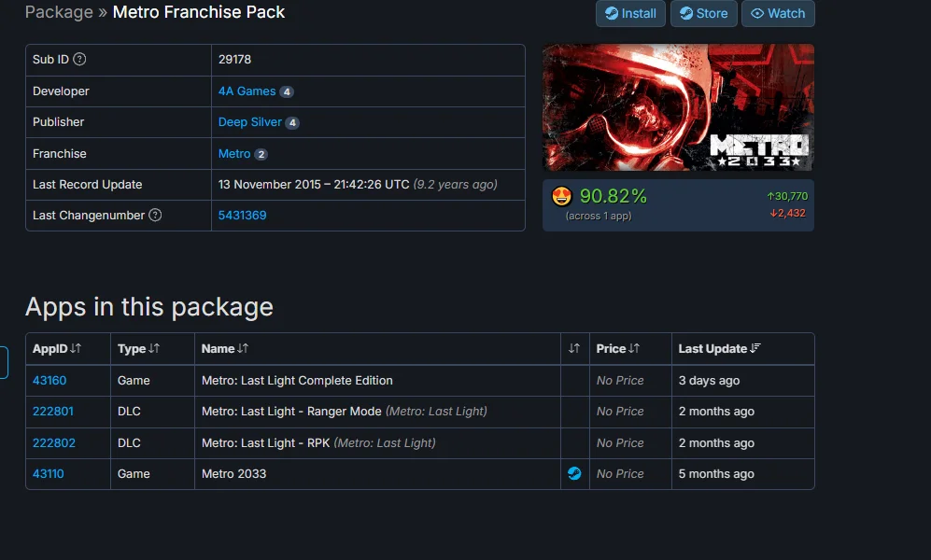Viewport: 931px width, 560px height.
Task: Open the Deep Silver publisher link
Action: pos(250,122)
